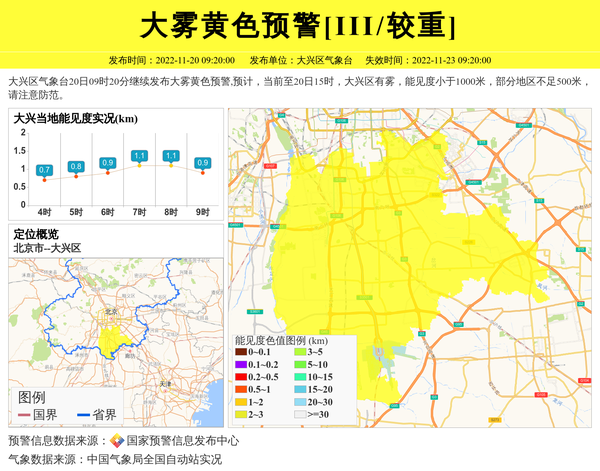The image size is (600, 471).
Task: Click the National Warning Center diamond logo
Action: [x=117, y=441]
